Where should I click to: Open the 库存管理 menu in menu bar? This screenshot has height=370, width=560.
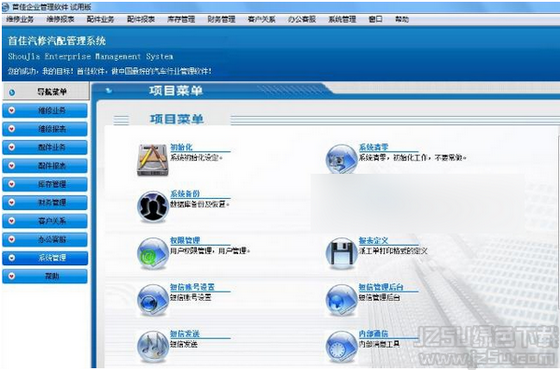pyautogui.click(x=181, y=19)
